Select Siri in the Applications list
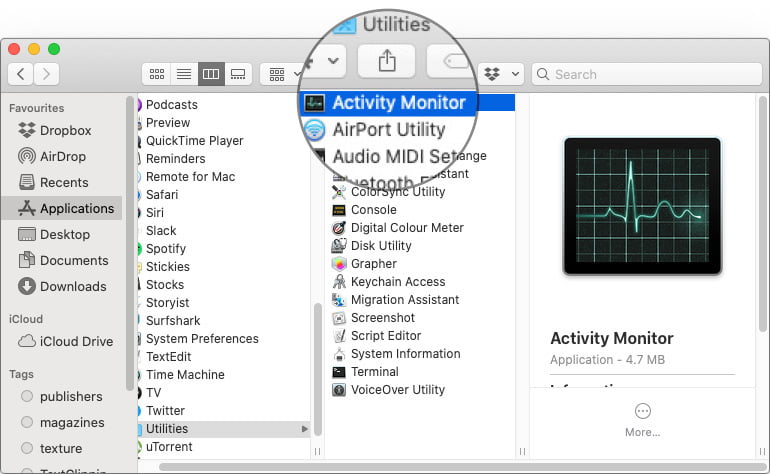 tap(155, 213)
